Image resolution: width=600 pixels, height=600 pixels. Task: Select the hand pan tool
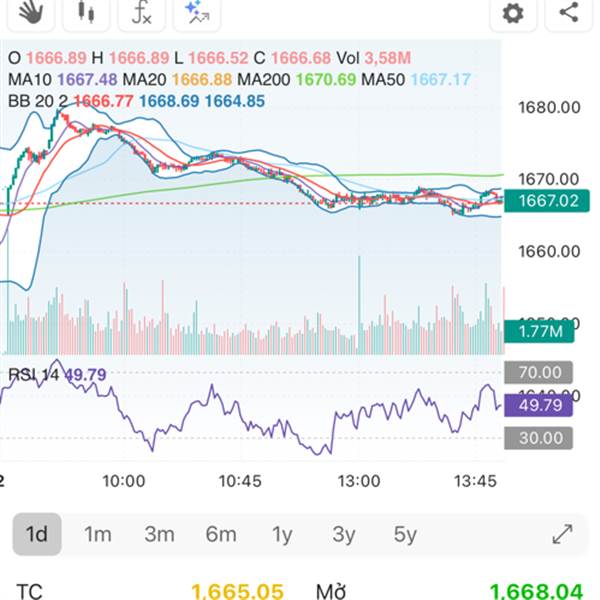[30, 12]
